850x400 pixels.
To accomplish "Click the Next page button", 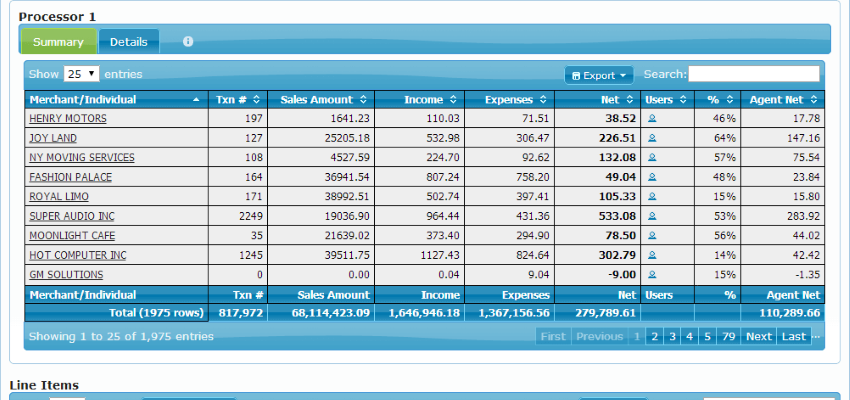I will click(758, 336).
